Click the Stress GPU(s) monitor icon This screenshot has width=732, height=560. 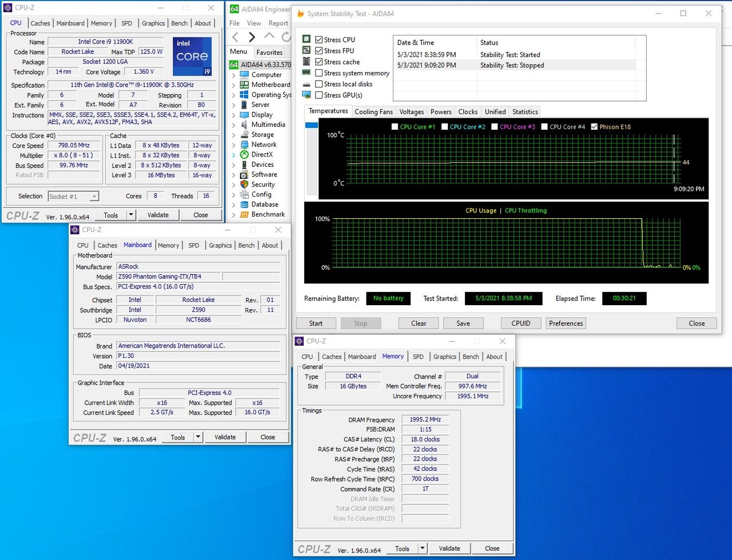point(307,95)
